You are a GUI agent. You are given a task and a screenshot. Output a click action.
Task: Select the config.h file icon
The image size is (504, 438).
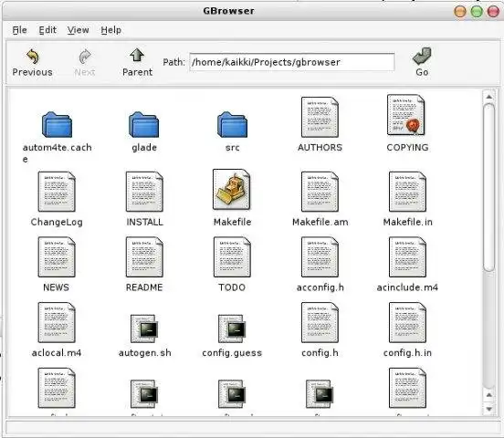point(320,323)
